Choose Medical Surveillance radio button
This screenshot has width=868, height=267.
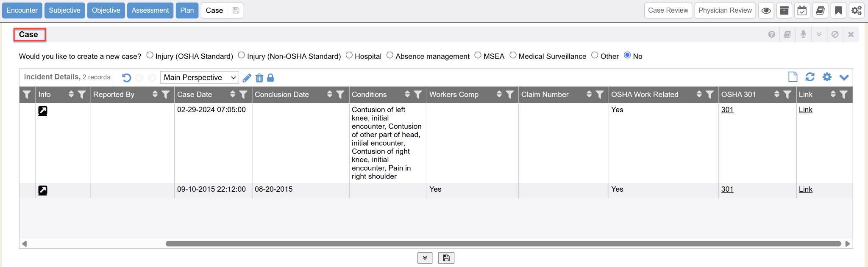coord(513,55)
